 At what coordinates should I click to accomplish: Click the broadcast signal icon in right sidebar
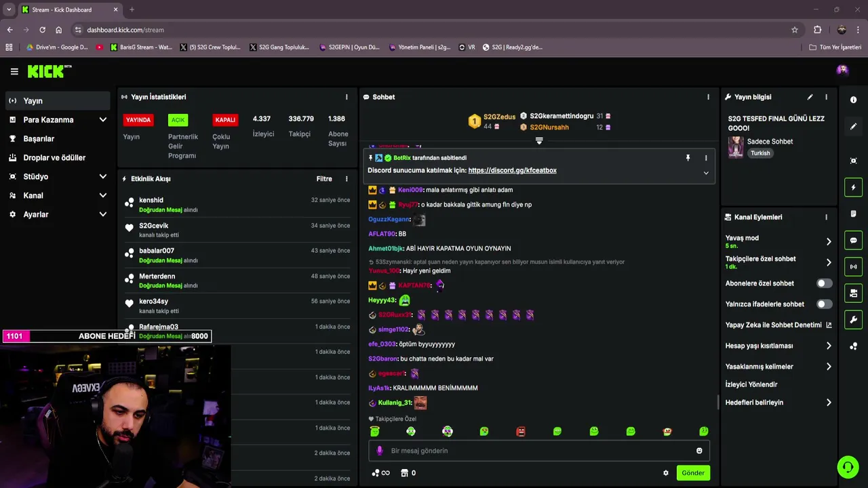coord(853,267)
